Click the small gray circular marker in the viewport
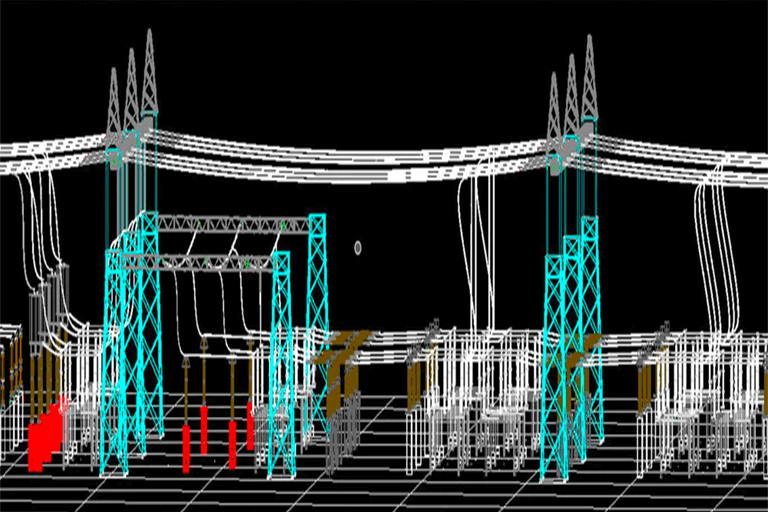Image resolution: width=768 pixels, height=512 pixels. pos(358,248)
